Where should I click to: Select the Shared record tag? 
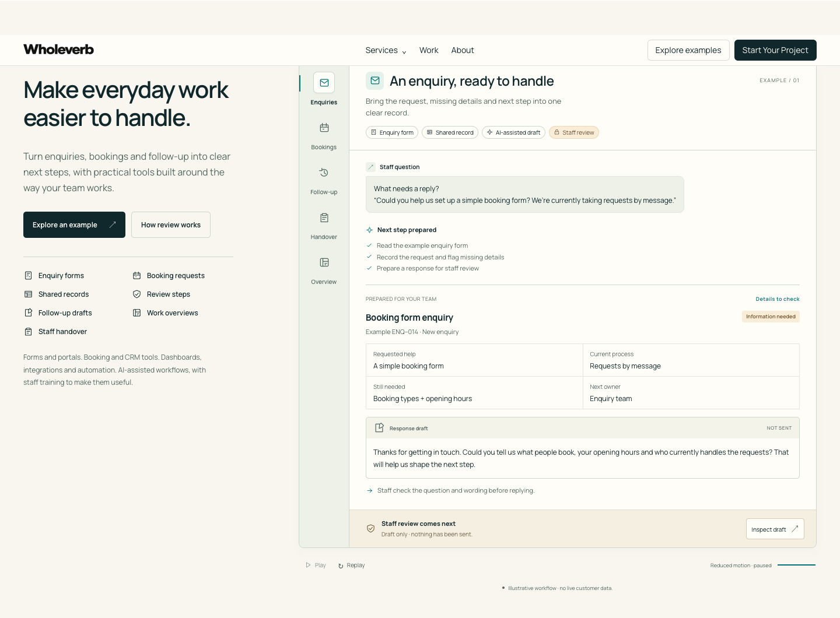point(450,132)
